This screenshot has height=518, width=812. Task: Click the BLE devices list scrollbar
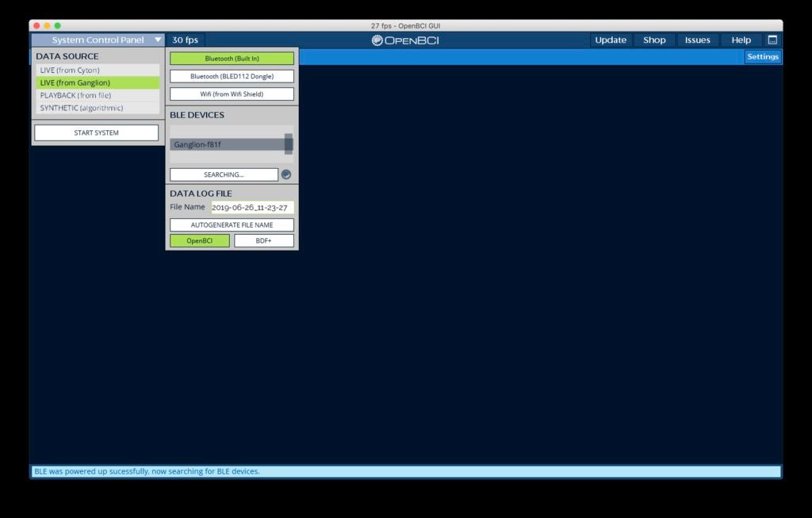pyautogui.click(x=289, y=144)
